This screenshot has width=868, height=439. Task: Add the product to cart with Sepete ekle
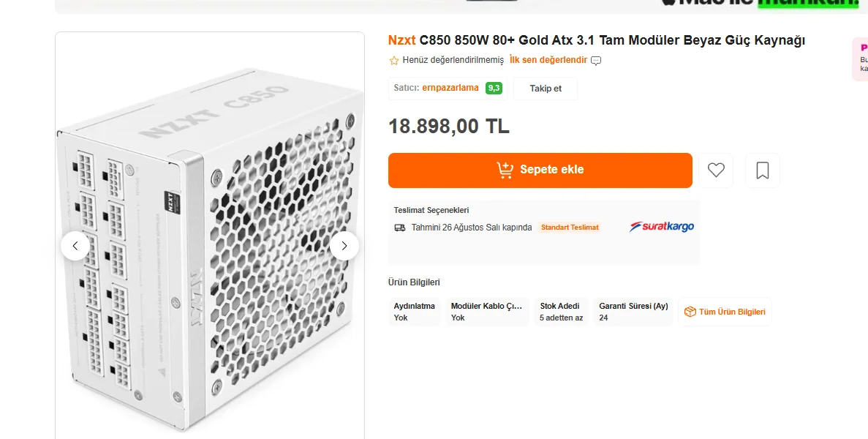click(x=540, y=170)
